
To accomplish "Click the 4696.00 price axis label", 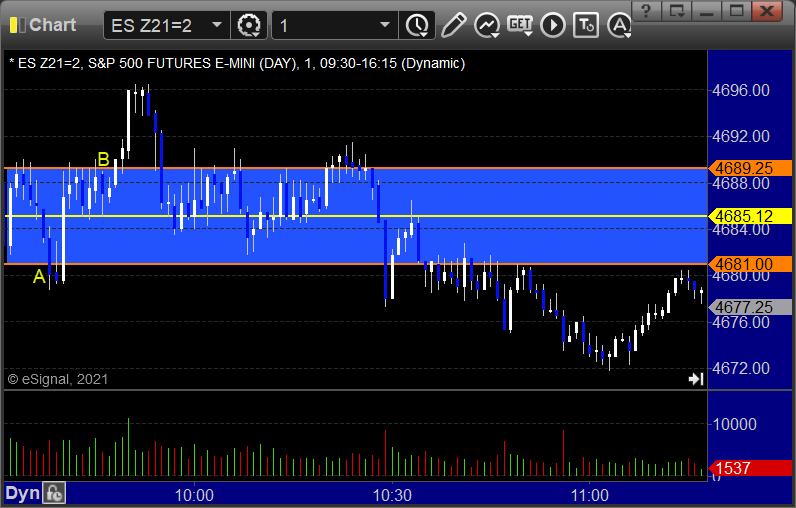I will point(741,90).
